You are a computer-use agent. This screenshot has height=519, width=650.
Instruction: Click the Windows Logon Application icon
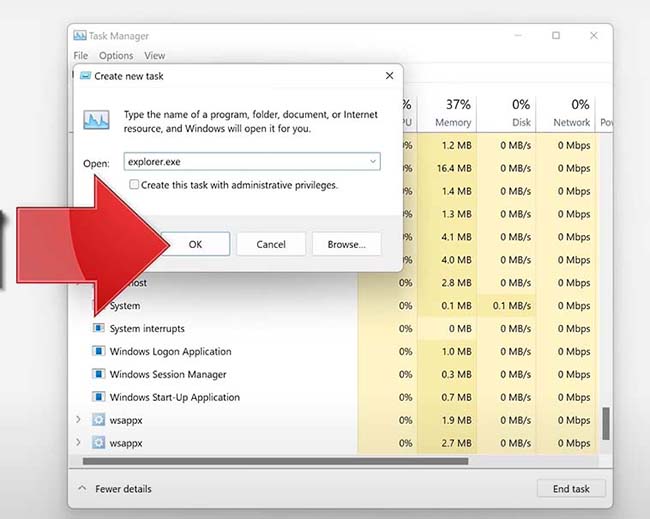click(98, 351)
